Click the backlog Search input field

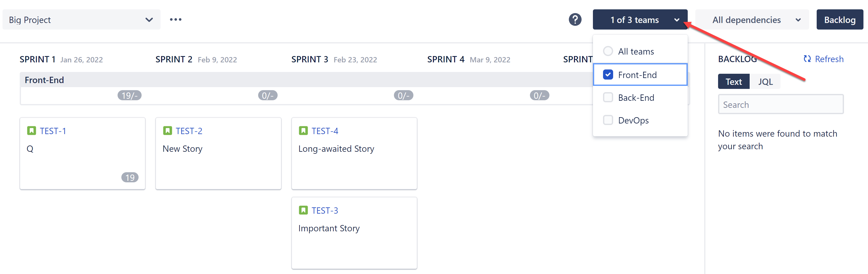tap(781, 105)
